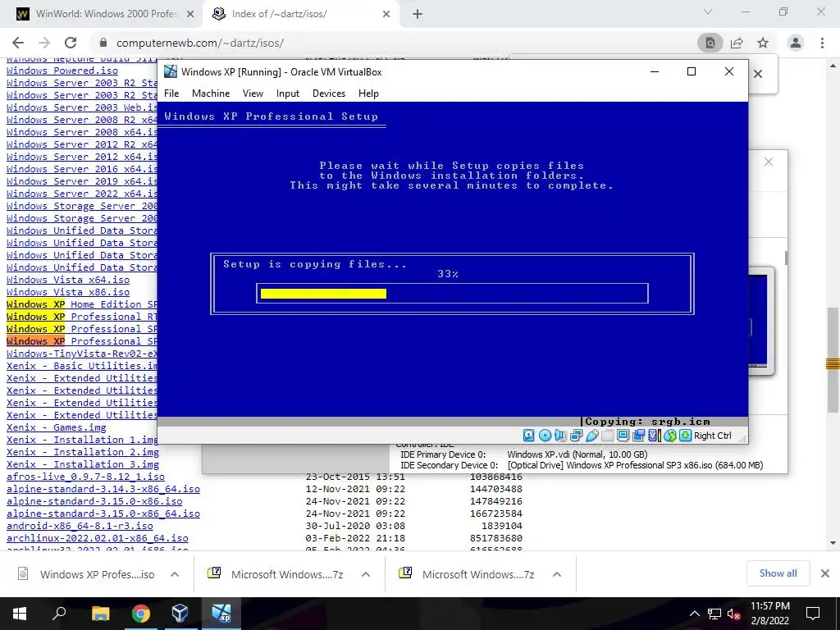Open the View menu in VirtualBox
This screenshot has width=840, height=630.
[253, 94]
